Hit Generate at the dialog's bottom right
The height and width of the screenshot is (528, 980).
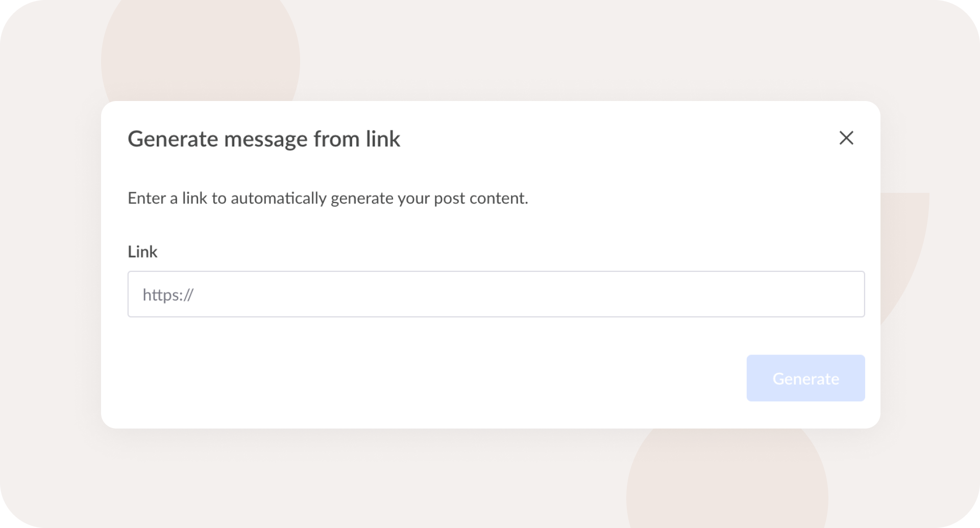tap(805, 378)
